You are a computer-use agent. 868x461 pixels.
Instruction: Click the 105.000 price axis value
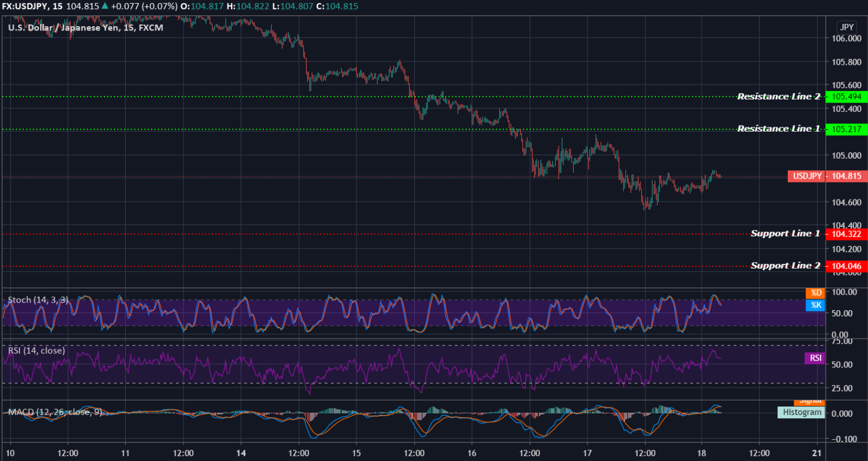click(847, 156)
